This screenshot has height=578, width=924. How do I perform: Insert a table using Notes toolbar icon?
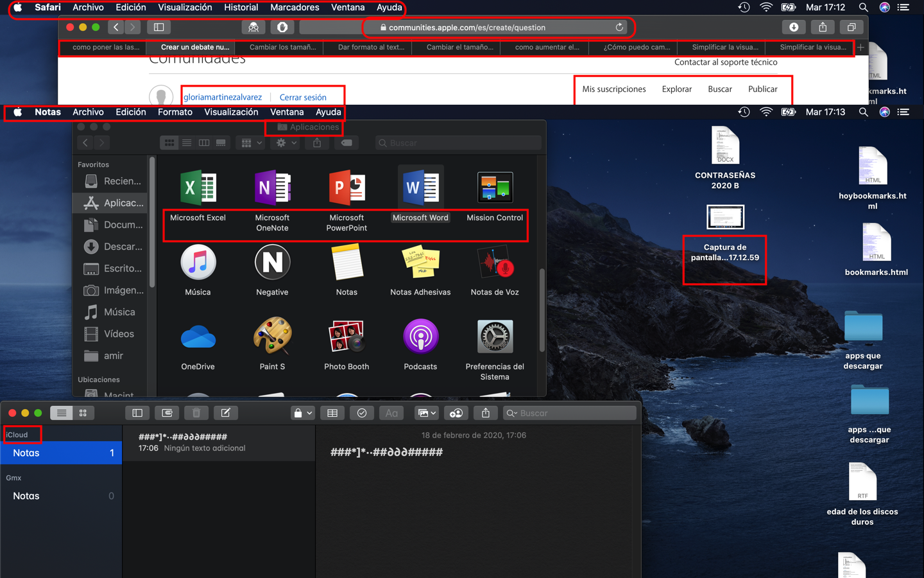(x=332, y=413)
